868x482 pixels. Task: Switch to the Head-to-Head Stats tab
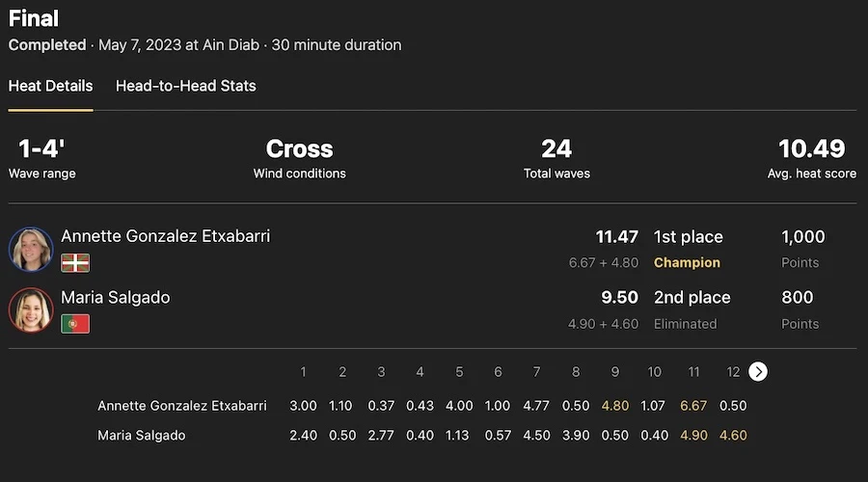(x=186, y=86)
